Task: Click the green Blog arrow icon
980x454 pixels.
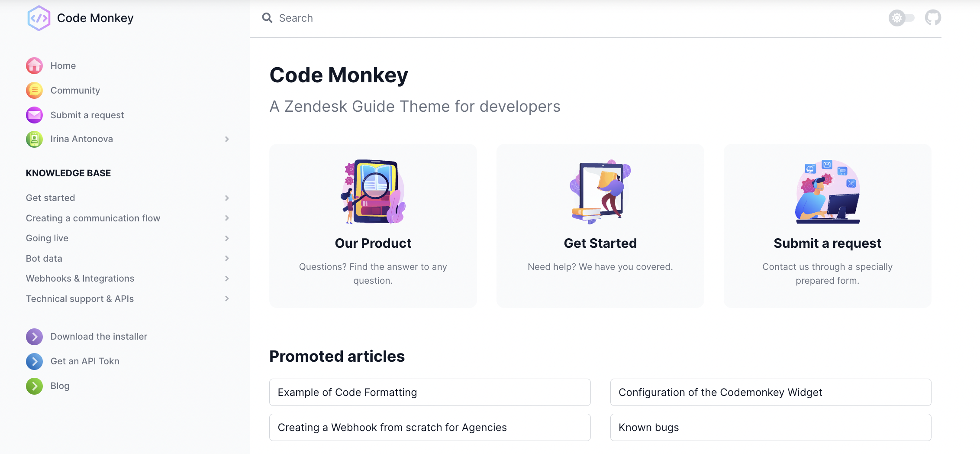Action: tap(34, 386)
